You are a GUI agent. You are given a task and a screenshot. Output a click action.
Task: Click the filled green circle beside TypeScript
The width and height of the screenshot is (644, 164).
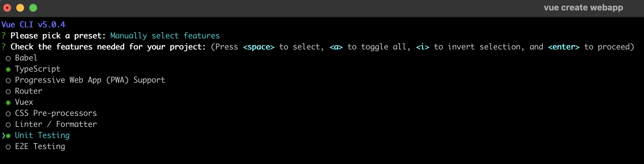tap(8, 70)
